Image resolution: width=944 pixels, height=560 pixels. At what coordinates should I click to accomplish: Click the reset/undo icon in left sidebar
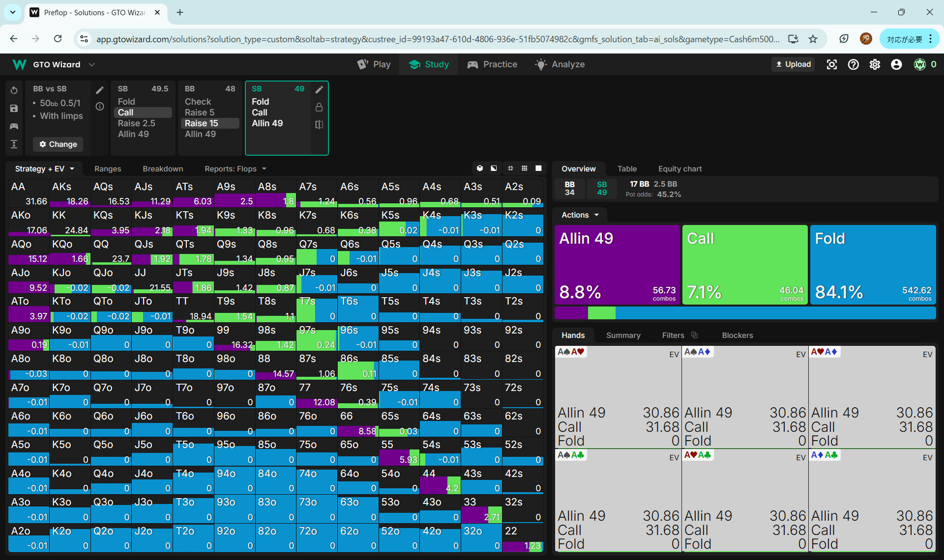tap(14, 90)
